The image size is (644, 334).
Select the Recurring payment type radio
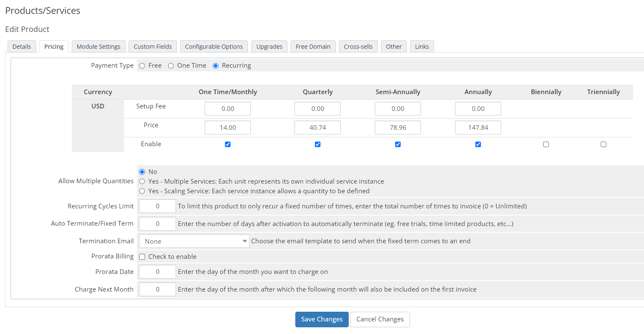(x=216, y=66)
